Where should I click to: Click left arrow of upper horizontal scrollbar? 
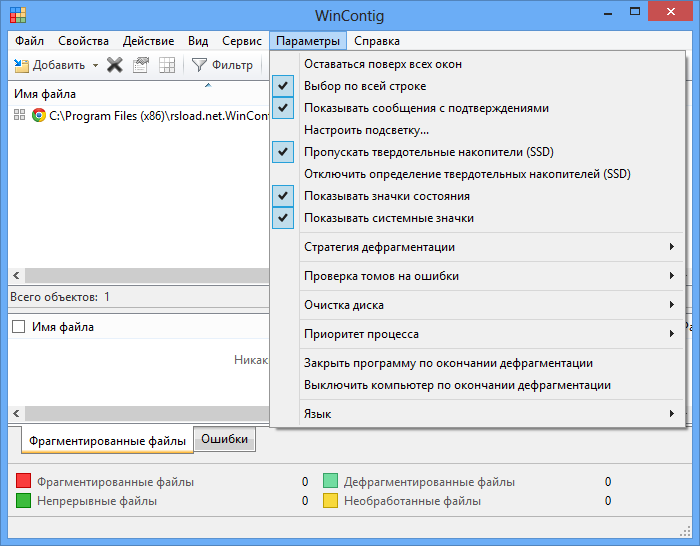(x=17, y=275)
